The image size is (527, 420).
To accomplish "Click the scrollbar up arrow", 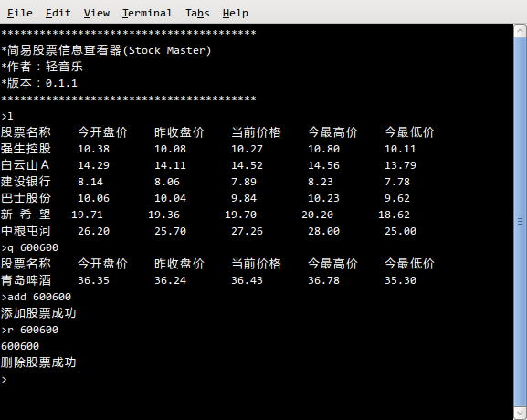I will (520, 31).
